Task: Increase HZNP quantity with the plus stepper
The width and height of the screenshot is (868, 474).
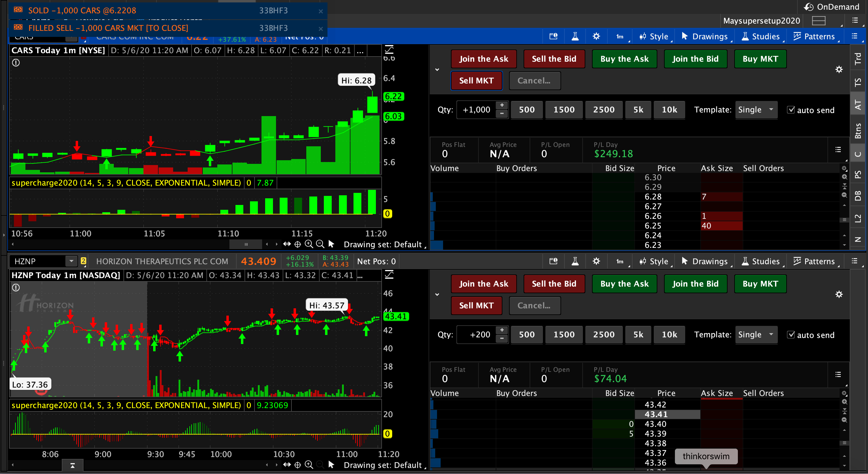Action: [x=502, y=330]
